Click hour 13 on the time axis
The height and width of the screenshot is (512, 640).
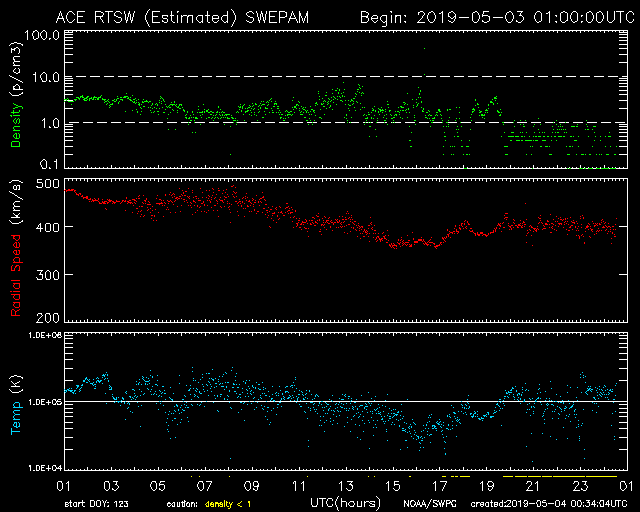point(345,485)
